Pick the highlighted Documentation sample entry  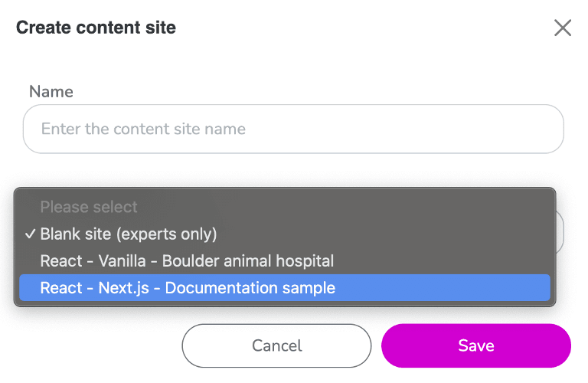[x=188, y=288]
